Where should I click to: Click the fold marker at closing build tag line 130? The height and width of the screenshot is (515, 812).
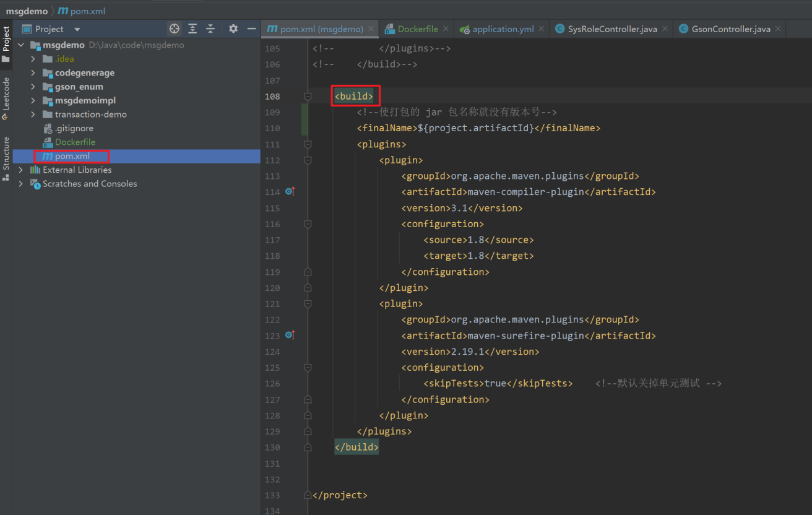(x=308, y=448)
